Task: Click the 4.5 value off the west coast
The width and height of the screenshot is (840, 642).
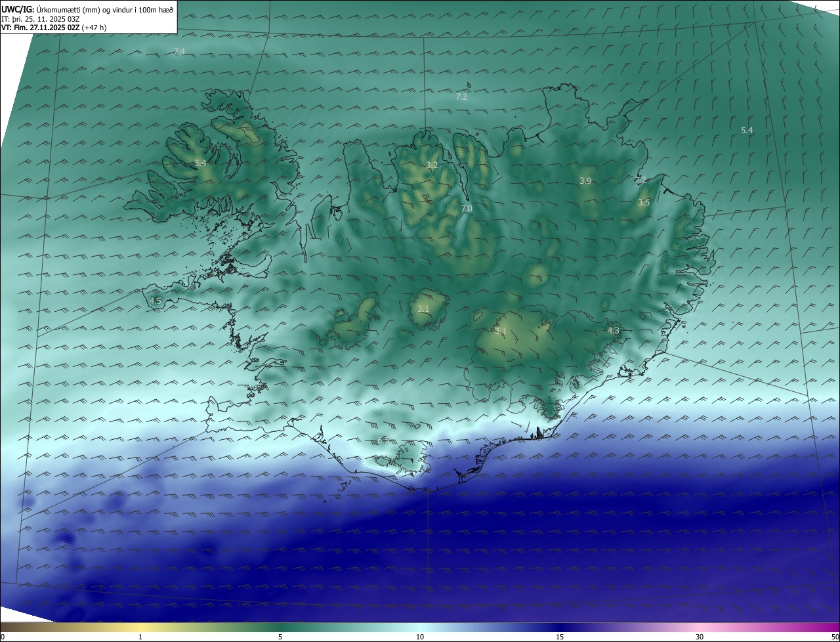Action: [x=156, y=301]
